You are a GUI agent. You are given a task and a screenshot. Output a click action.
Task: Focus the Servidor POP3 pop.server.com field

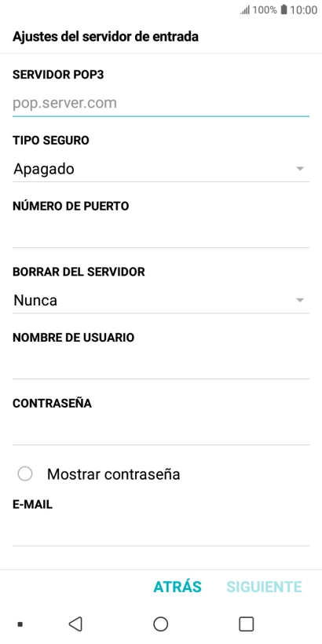tap(160, 103)
